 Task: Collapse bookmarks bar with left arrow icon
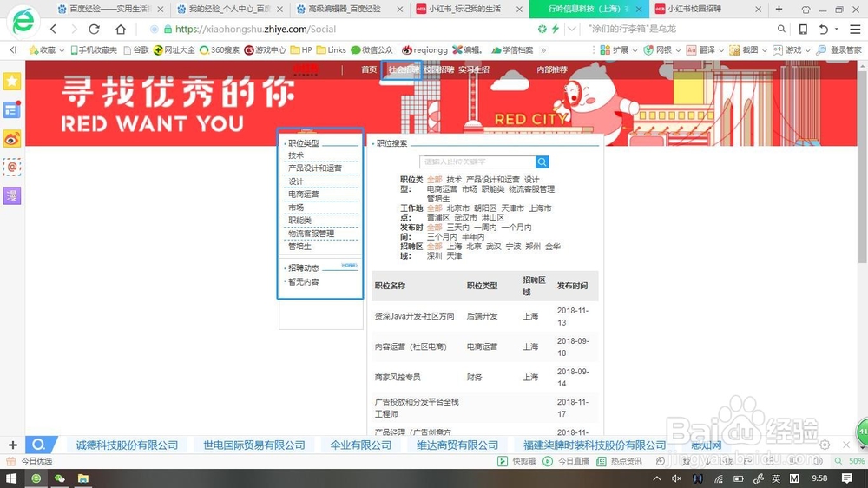[13, 49]
